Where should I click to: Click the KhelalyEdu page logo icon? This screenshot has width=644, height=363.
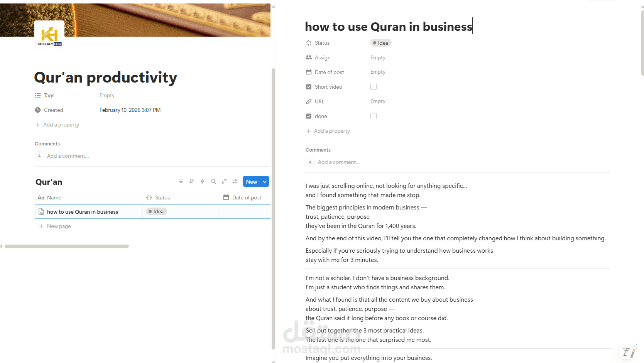tap(49, 35)
